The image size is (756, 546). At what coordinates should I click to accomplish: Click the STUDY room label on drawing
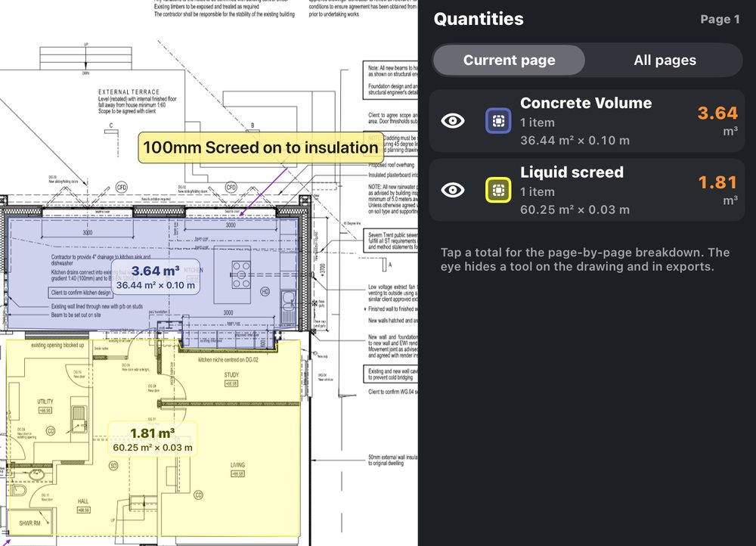(x=231, y=375)
